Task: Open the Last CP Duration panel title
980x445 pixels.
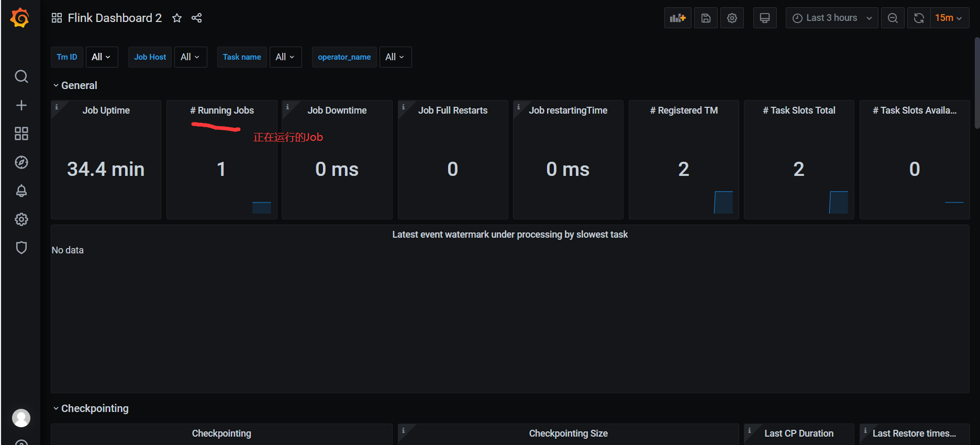Action: (799, 433)
